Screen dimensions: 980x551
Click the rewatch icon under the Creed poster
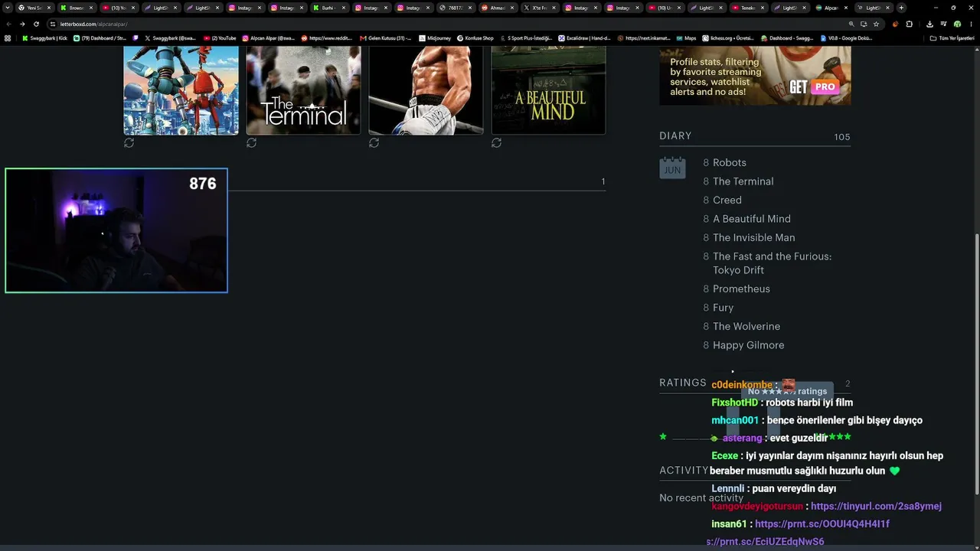click(x=374, y=143)
